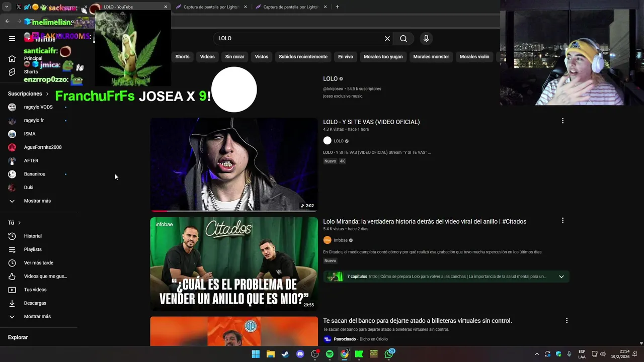
Task: Open ISMA subscription channel
Action: click(x=39, y=134)
